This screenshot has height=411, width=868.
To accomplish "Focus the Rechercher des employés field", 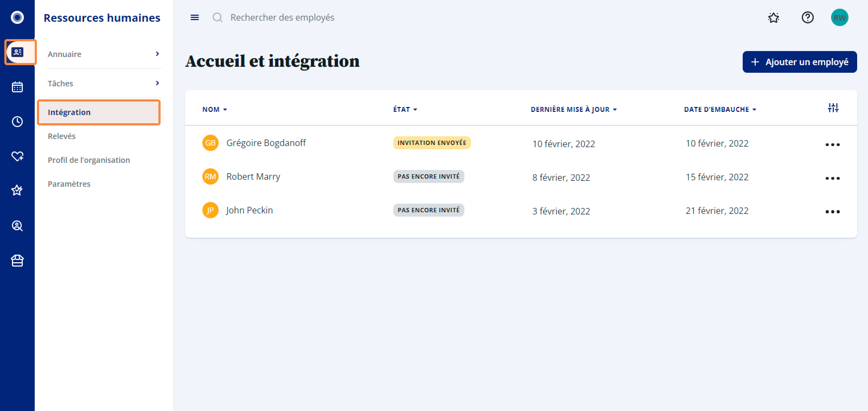I will point(282,17).
